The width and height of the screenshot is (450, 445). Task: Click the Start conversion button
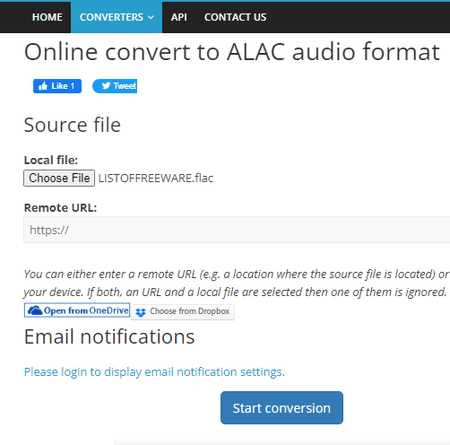coord(282,408)
